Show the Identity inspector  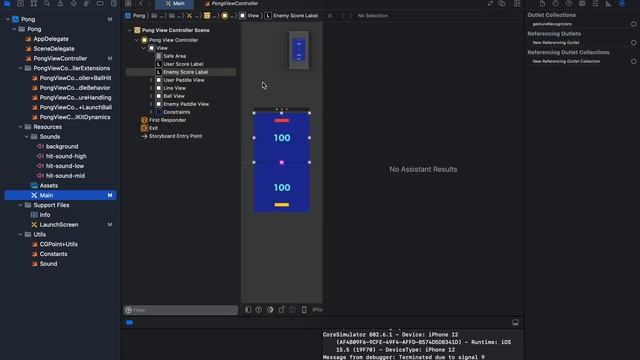click(x=582, y=4)
